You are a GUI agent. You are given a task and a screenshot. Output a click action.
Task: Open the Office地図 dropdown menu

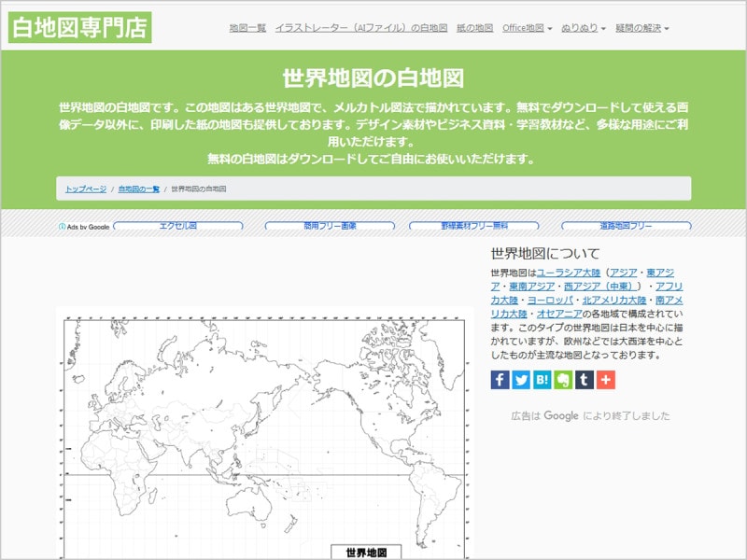coord(524,27)
